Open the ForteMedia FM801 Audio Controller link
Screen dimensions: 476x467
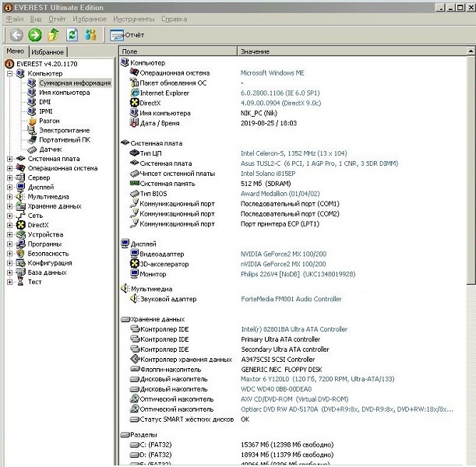tap(291, 299)
